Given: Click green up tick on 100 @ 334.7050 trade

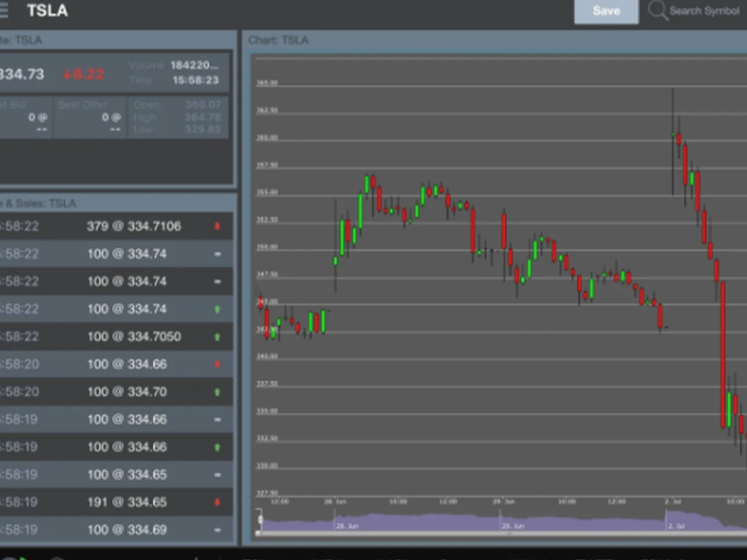Looking at the screenshot, I should click(217, 337).
